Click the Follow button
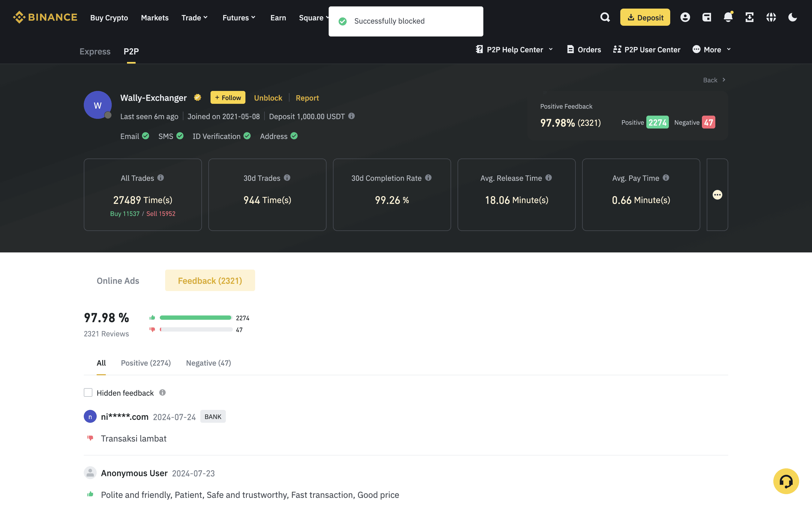The width and height of the screenshot is (812, 507). 228,98
